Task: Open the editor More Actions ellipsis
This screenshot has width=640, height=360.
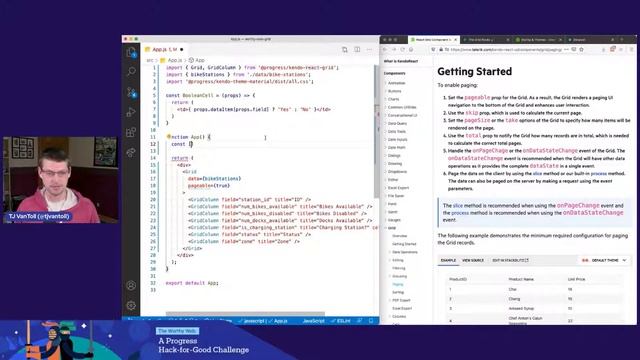Action: pyautogui.click(x=369, y=49)
